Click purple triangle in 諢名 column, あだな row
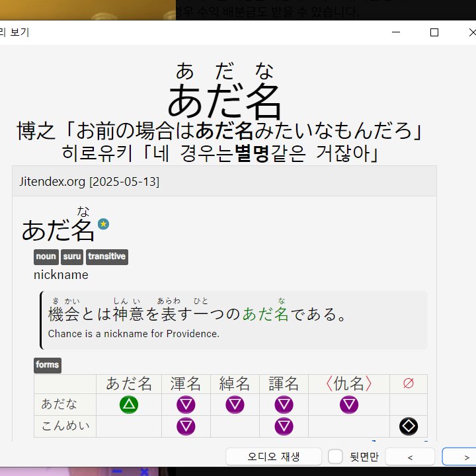The height and width of the screenshot is (476, 476). [x=284, y=405]
